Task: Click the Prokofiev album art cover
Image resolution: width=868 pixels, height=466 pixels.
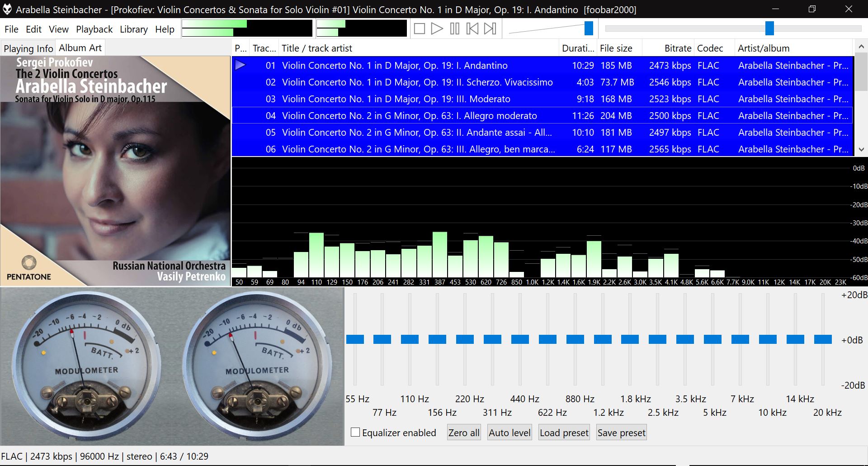Action: (115, 171)
